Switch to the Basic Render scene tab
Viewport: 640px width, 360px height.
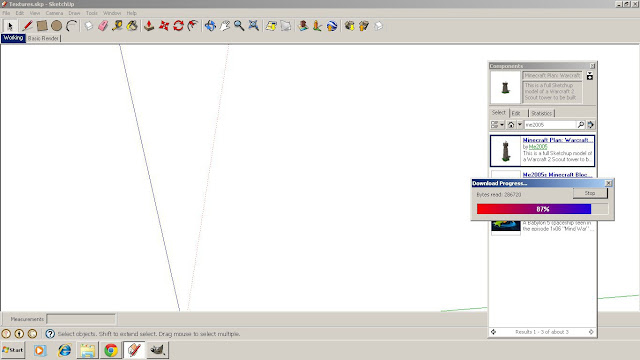pos(43,38)
